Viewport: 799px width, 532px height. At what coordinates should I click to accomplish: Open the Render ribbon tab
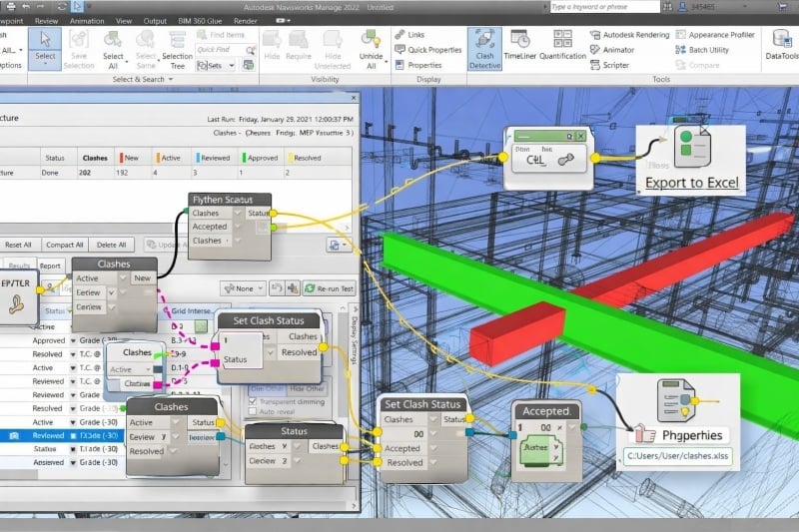pos(245,21)
